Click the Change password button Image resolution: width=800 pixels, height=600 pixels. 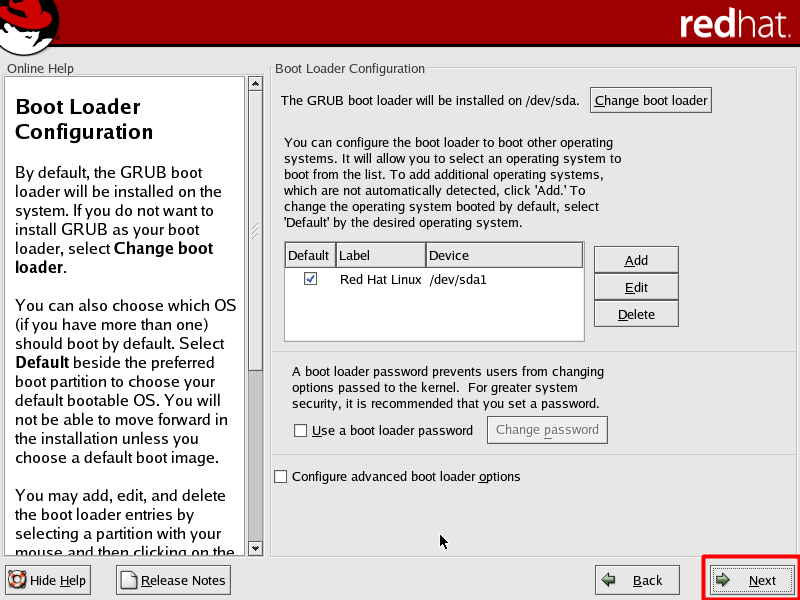click(x=547, y=430)
